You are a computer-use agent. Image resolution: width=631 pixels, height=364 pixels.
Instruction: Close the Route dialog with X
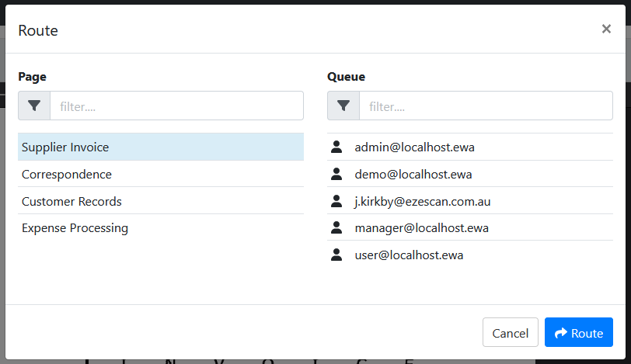[x=606, y=29]
